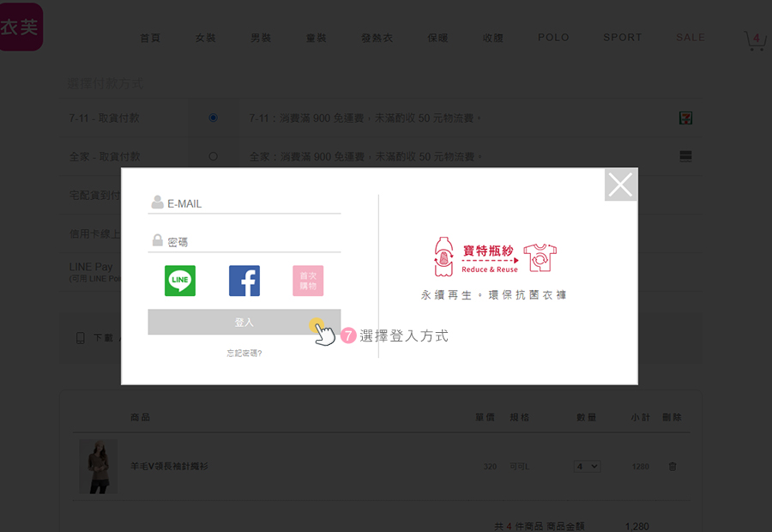The height and width of the screenshot is (532, 772).
Task: Select 7-11 取貨付款 radio button
Action: [213, 118]
